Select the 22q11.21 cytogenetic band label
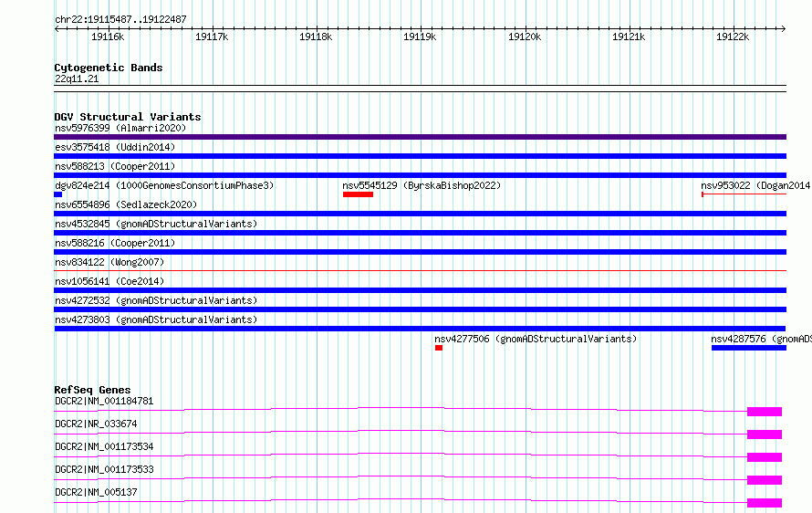Viewport: 812px width, 513px height. (77, 79)
